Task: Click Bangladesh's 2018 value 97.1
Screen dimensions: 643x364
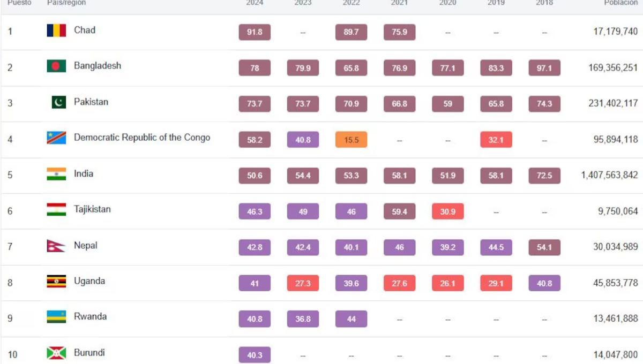Action: point(544,68)
